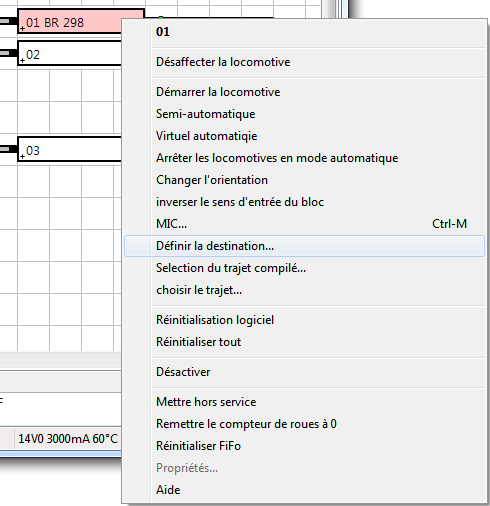Click Réinitialisation logiciel
Screen dimensions: 490x506
coord(304,320)
